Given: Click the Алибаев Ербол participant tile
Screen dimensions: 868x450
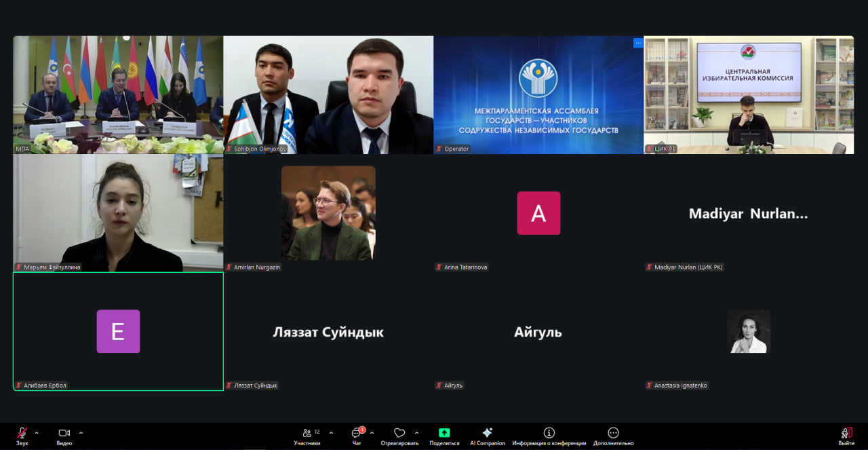Looking at the screenshot, I should click(118, 331).
